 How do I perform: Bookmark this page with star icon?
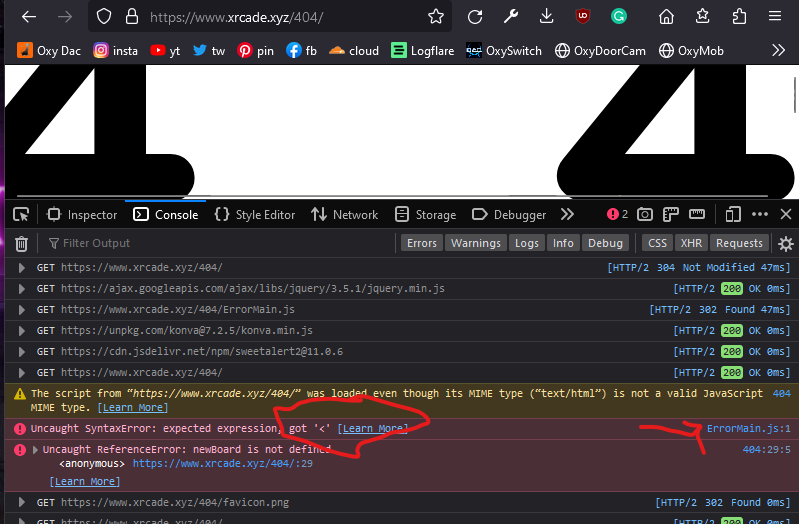pos(436,17)
